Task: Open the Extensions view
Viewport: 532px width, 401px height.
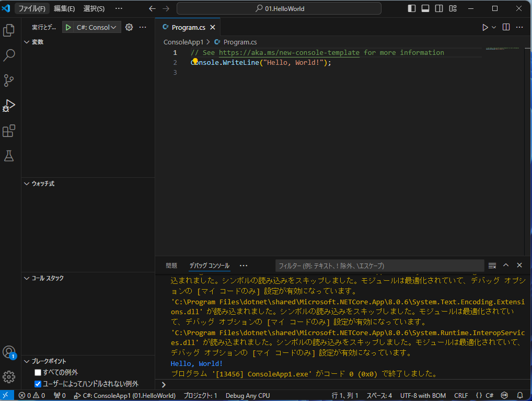Action: pyautogui.click(x=8, y=131)
